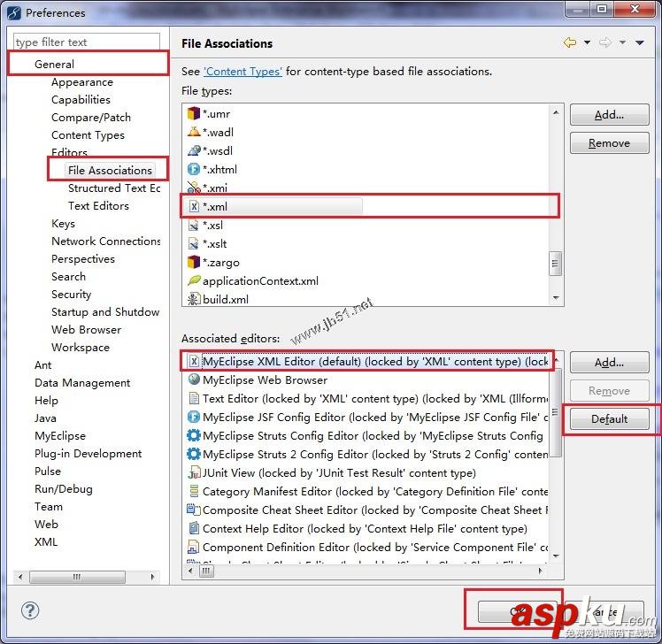662x644 pixels.
Task: Click the JUnit View icon
Action: pos(194,472)
